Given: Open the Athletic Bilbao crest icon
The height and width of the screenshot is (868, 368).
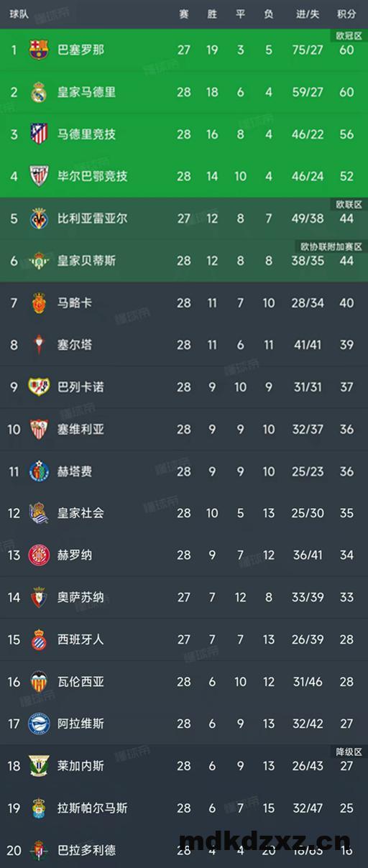Looking at the screenshot, I should click(x=39, y=176).
